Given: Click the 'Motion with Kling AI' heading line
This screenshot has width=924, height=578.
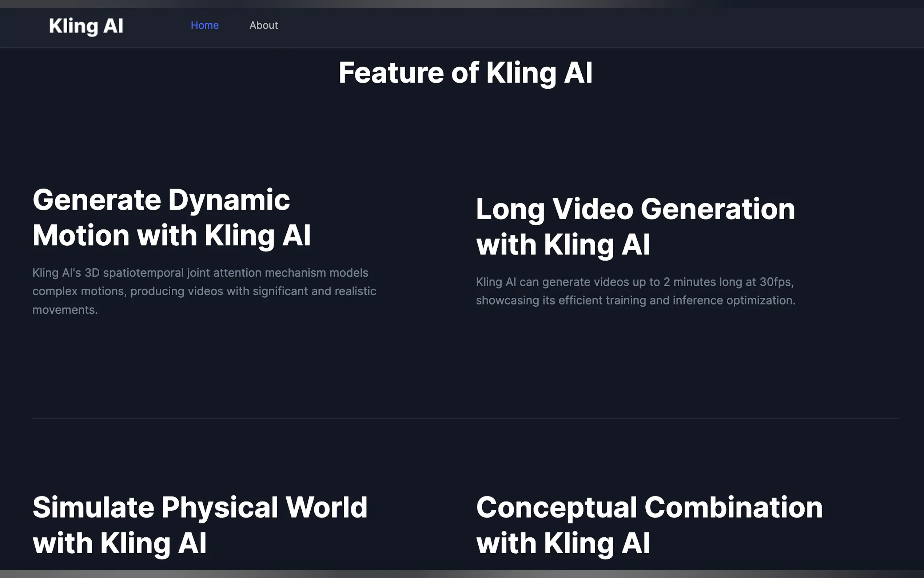Looking at the screenshot, I should (171, 235).
